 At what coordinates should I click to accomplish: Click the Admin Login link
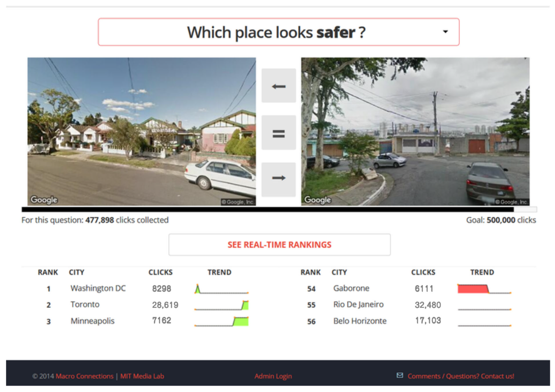coord(273,376)
